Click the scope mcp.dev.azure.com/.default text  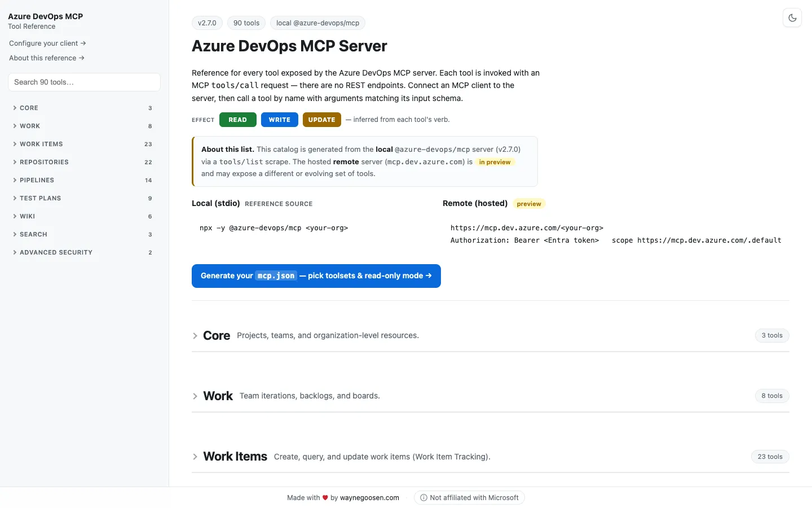tap(696, 240)
